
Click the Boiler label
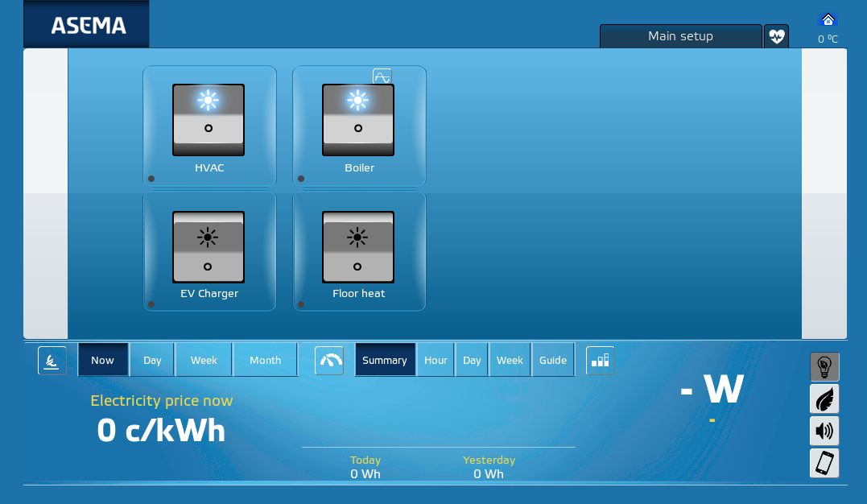pos(359,167)
